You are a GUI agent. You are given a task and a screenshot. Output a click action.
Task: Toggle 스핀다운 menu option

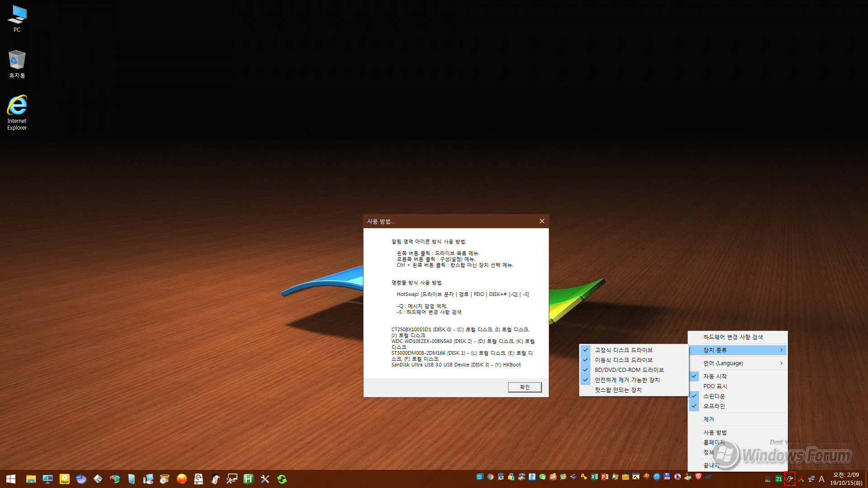click(x=738, y=396)
